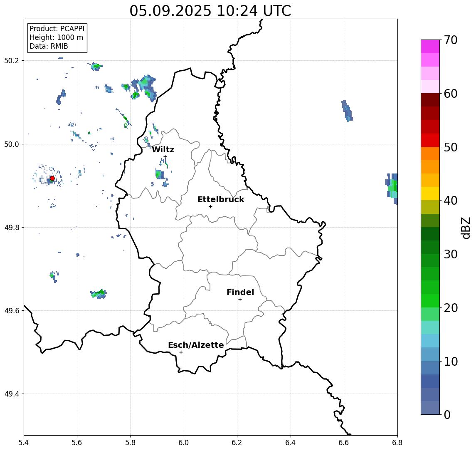Click the 5.6 longitude tick label

pos(77,443)
